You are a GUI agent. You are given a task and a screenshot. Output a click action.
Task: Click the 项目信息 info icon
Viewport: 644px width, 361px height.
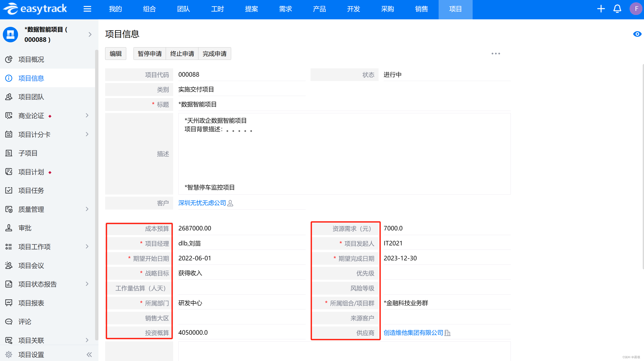pos(9,78)
